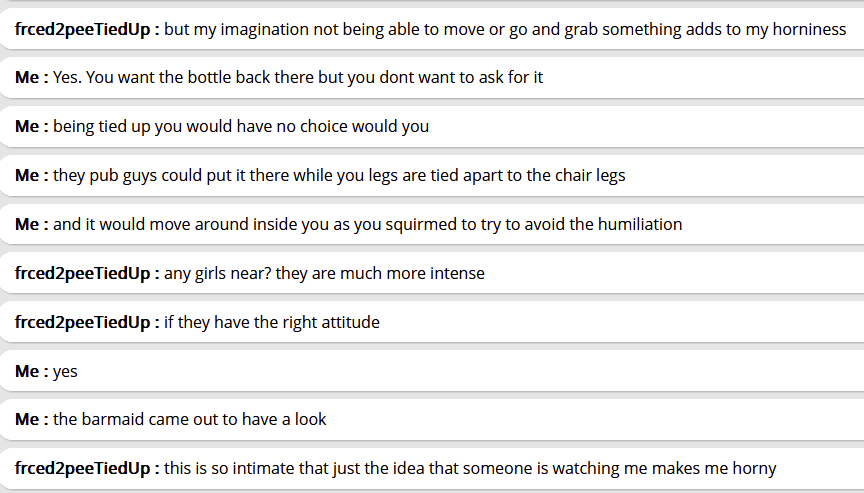Screen dimensions: 864x493
Task: Click the "Me" label before "Yes. You want"
Action: pos(29,77)
